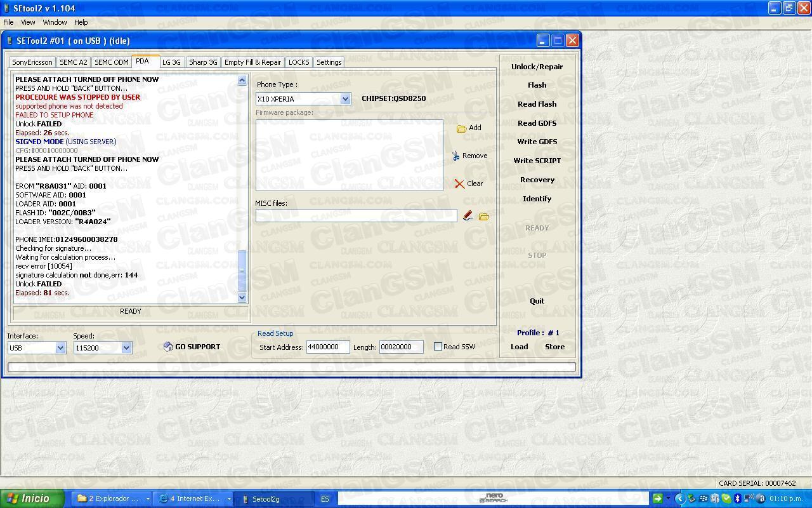Click the Nero search go arrow icon

[658, 498]
